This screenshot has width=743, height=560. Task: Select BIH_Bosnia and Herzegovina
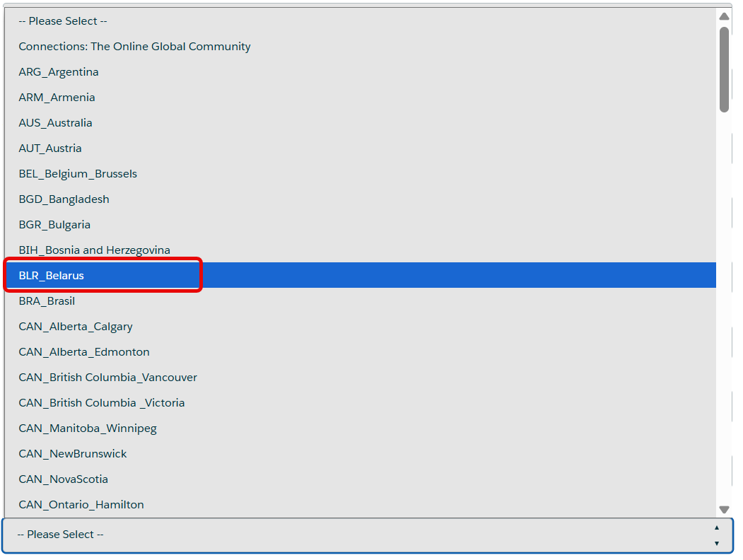tap(94, 250)
